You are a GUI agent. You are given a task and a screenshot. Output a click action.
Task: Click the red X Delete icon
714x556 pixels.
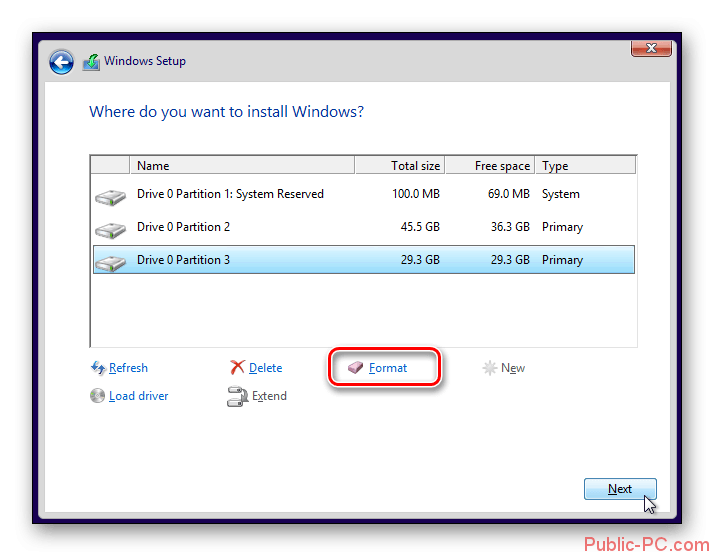[x=237, y=367]
